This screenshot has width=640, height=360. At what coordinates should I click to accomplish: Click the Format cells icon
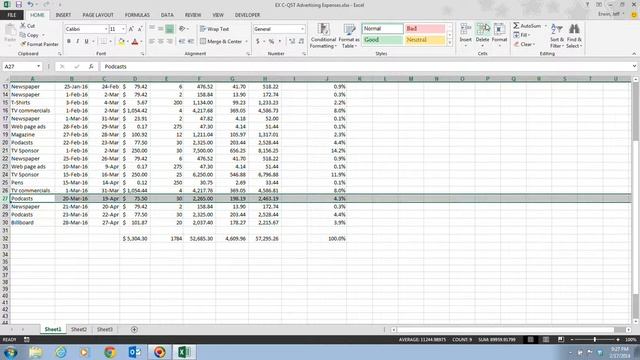coord(499,29)
